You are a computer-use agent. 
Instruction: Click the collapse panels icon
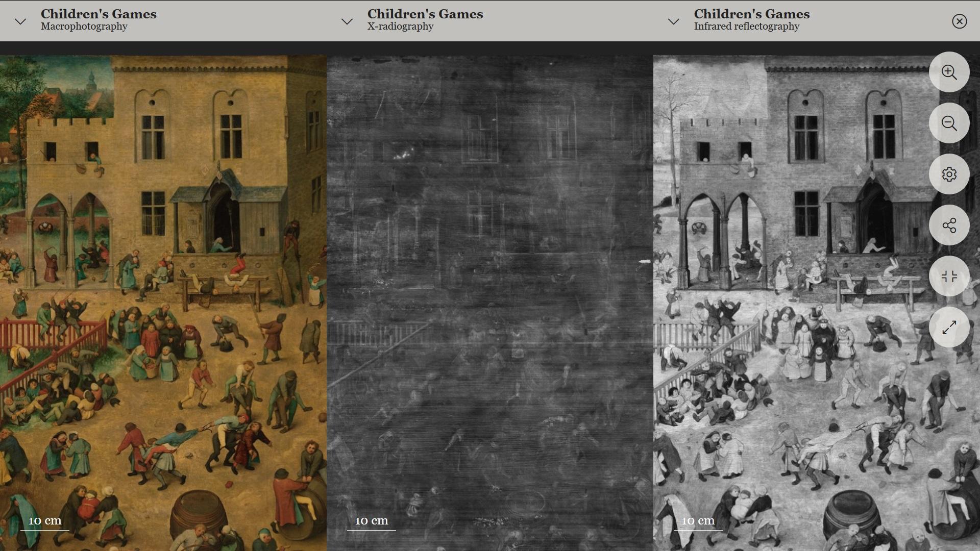click(949, 276)
